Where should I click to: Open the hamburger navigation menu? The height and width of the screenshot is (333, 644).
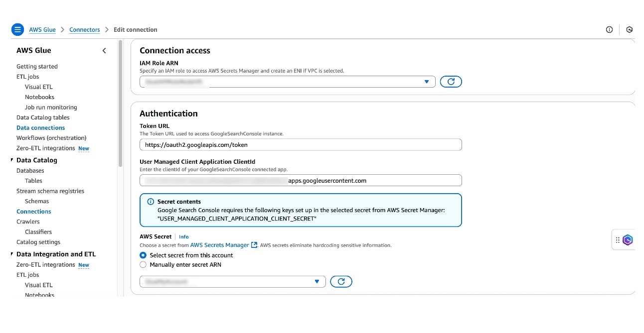pos(17,30)
